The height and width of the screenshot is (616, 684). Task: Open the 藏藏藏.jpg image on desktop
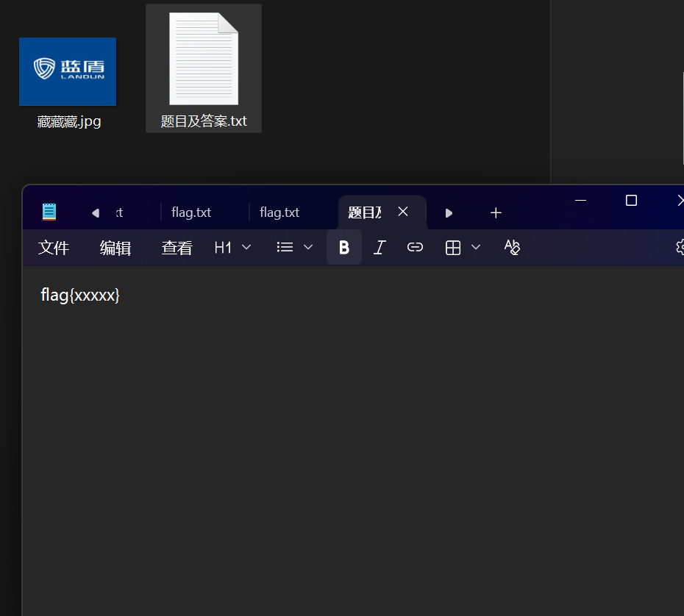[67, 71]
